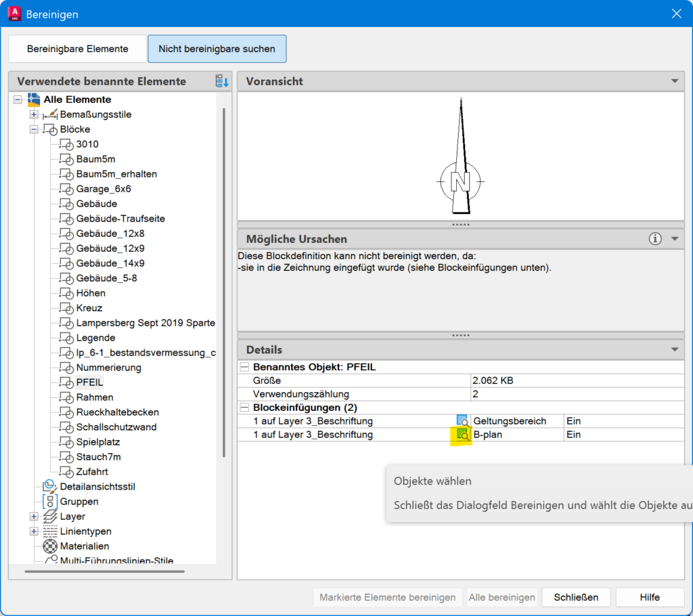Screen dimensions: 693x616
Task: Switch to Bereinigbare Elemente tab
Action: coord(77,49)
